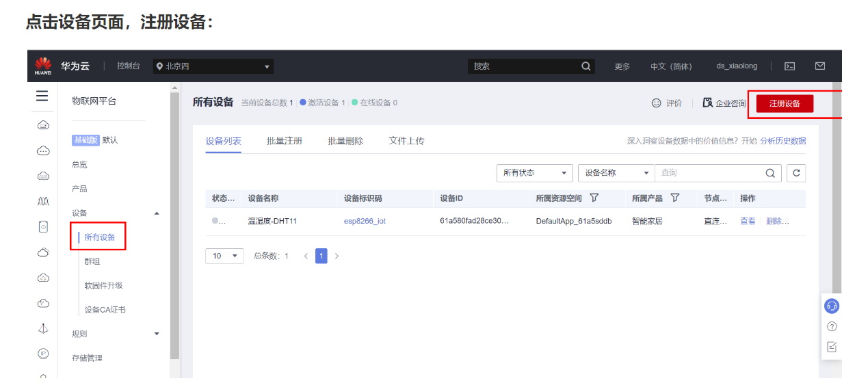Filter by 所属资源空间 funnel icon

click(594, 198)
